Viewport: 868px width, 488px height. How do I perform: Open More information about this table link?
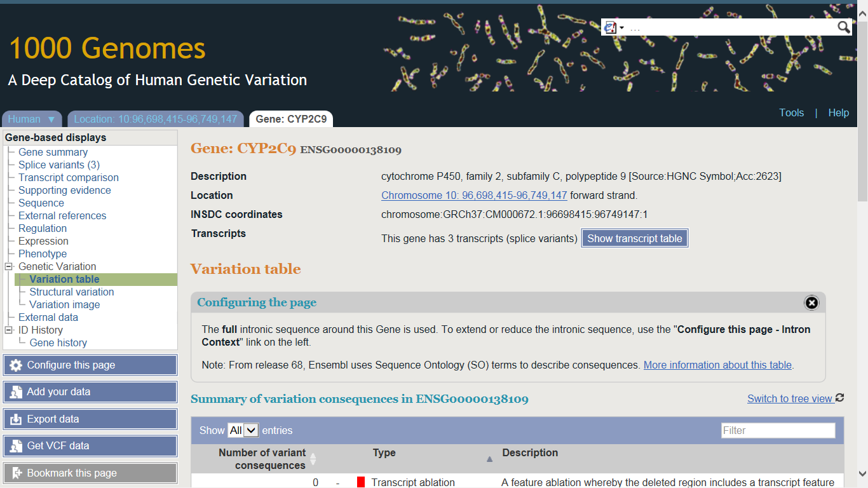719,365
